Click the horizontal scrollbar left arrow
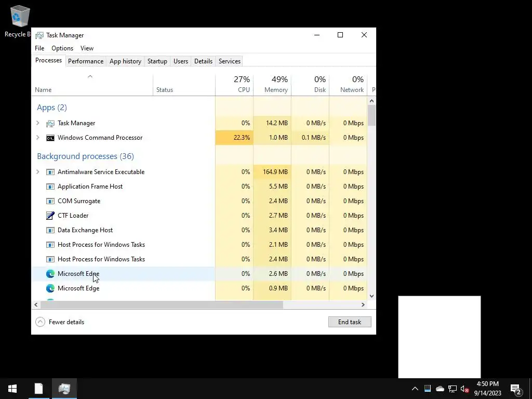Screen dimensions: 532x399 (x=36, y=304)
